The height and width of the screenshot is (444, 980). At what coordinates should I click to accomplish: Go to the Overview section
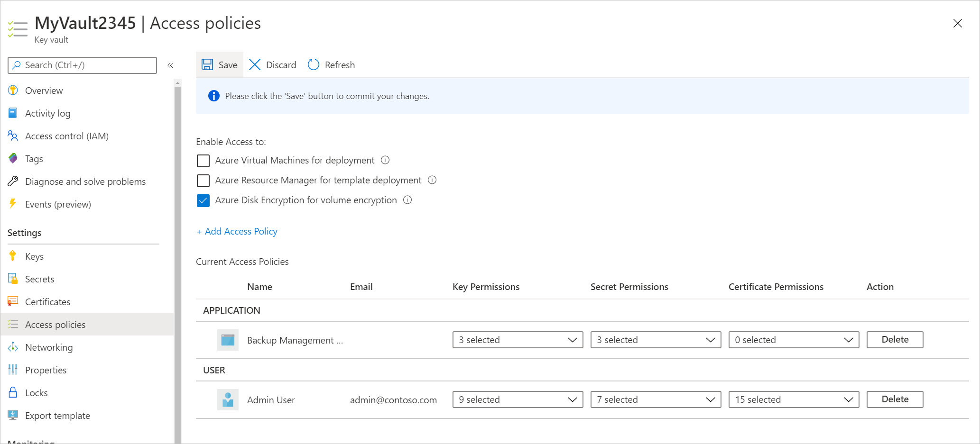point(13,90)
